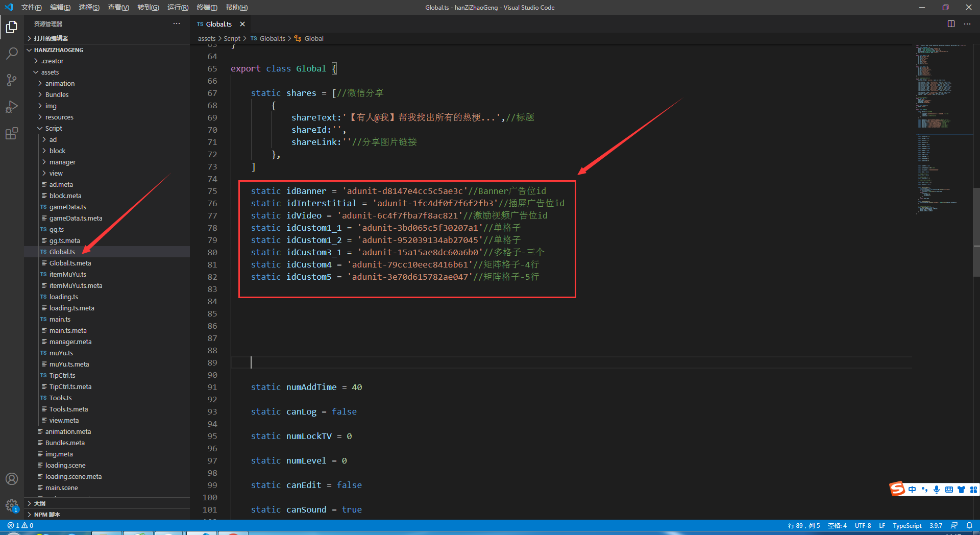Open the 编辑(E) menu

click(x=60, y=7)
